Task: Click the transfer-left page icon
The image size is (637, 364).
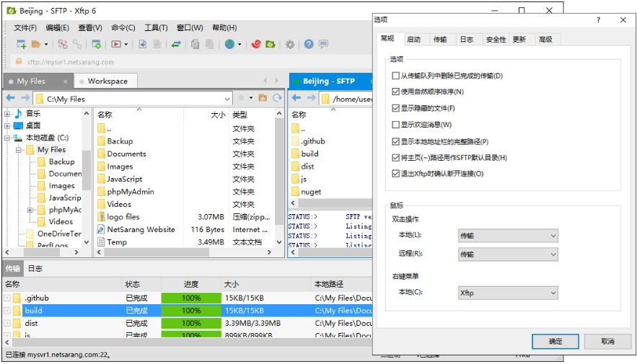Action: point(143,44)
